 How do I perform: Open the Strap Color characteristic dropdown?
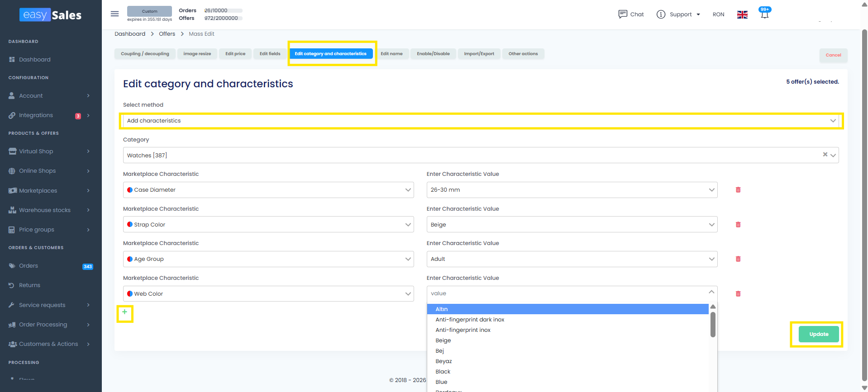coord(268,225)
